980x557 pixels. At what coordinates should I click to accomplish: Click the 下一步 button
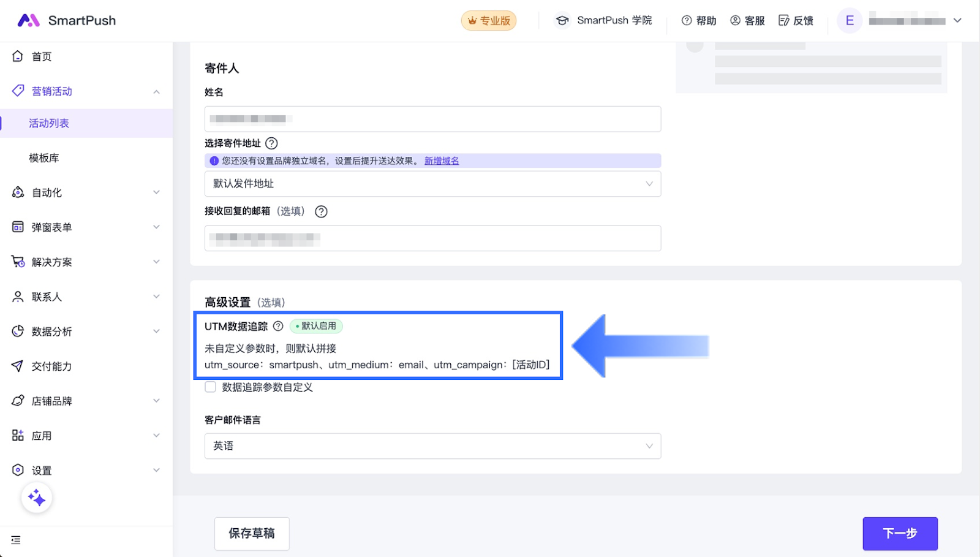(900, 533)
